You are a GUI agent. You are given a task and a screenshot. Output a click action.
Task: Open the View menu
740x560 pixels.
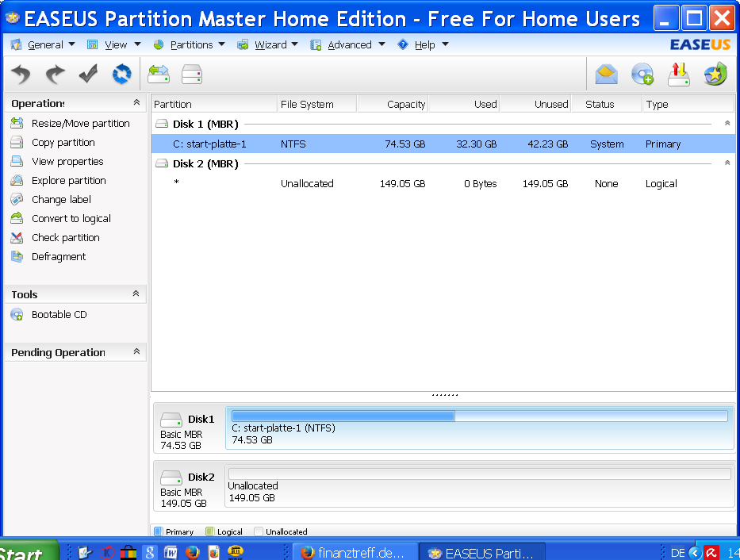114,45
